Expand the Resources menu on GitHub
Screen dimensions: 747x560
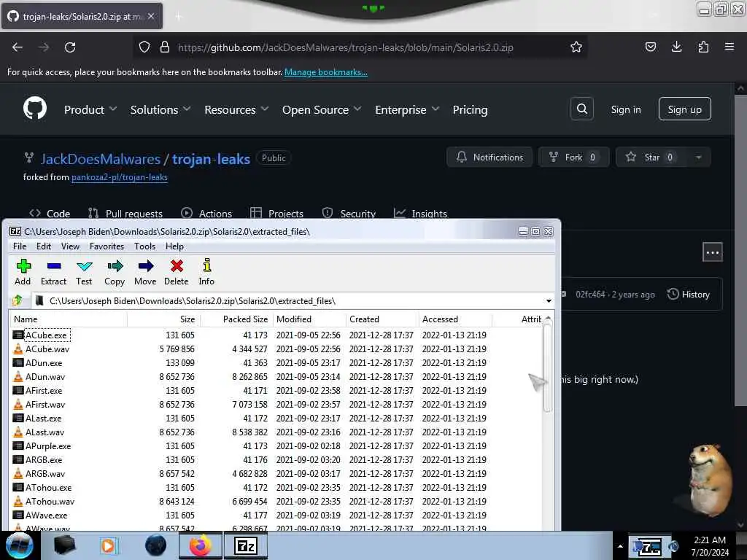(x=236, y=109)
